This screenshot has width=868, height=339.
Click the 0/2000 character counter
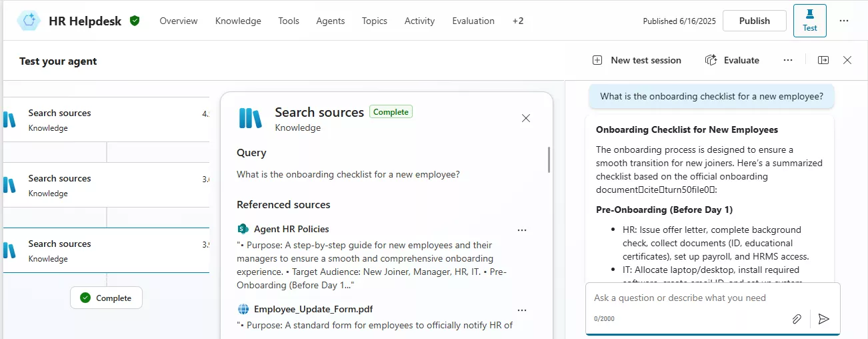pos(604,319)
